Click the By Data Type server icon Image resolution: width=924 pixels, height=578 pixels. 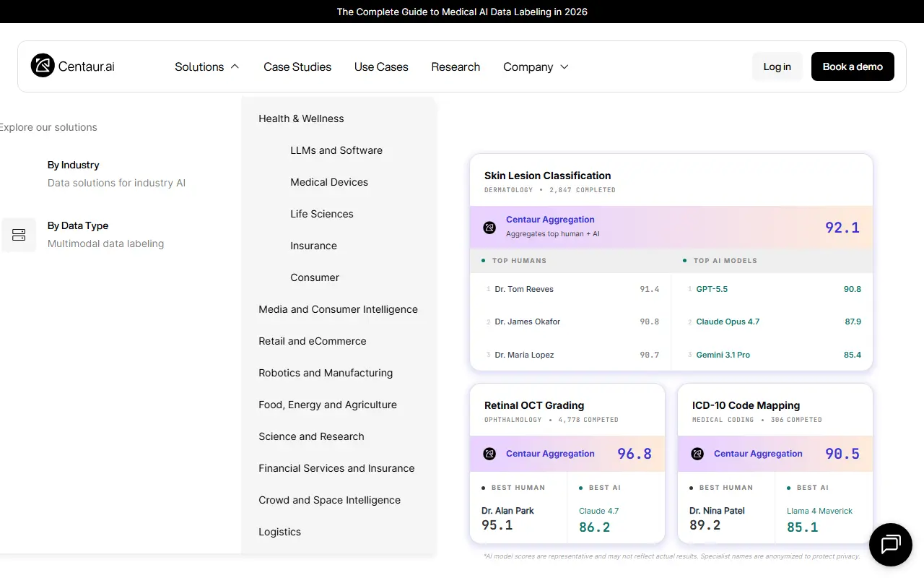[19, 235]
